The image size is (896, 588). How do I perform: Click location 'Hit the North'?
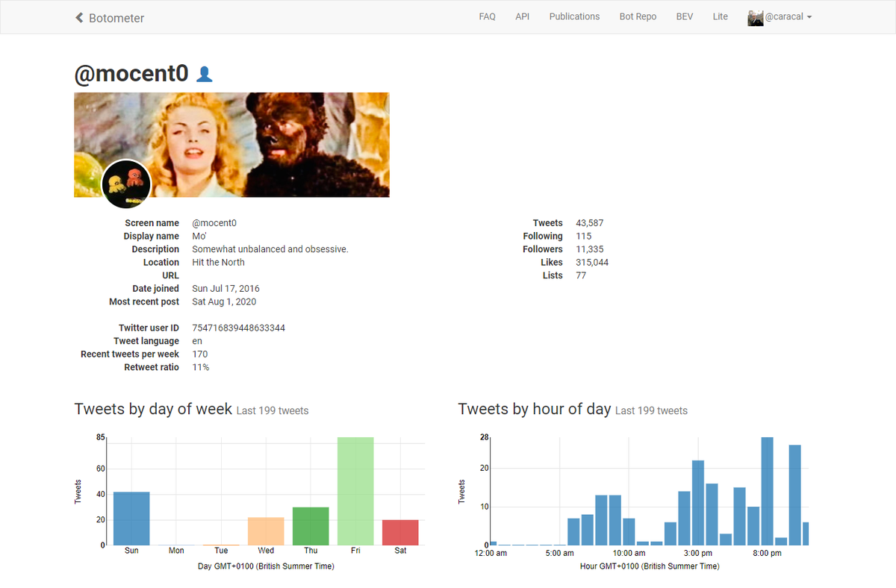[218, 263]
